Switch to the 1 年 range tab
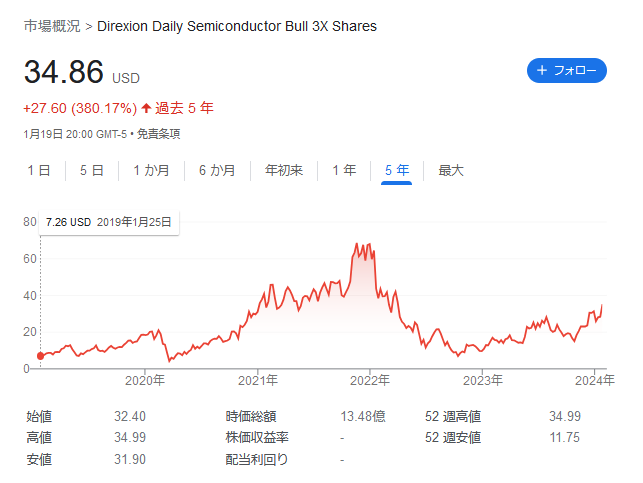Screen dimensions: 643x483 pos(344,170)
